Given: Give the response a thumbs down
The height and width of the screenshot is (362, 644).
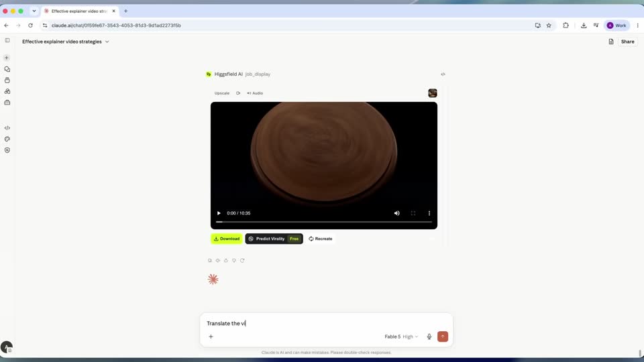Looking at the screenshot, I should pyautogui.click(x=234, y=261).
